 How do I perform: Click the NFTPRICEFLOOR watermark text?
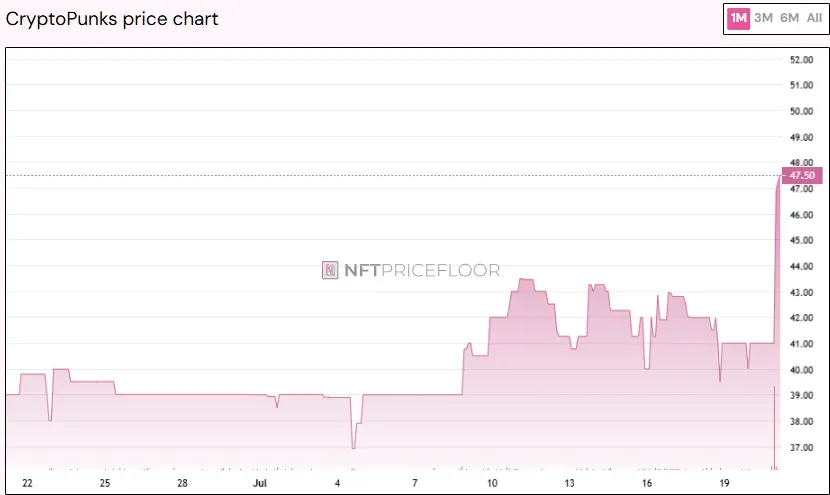click(422, 271)
